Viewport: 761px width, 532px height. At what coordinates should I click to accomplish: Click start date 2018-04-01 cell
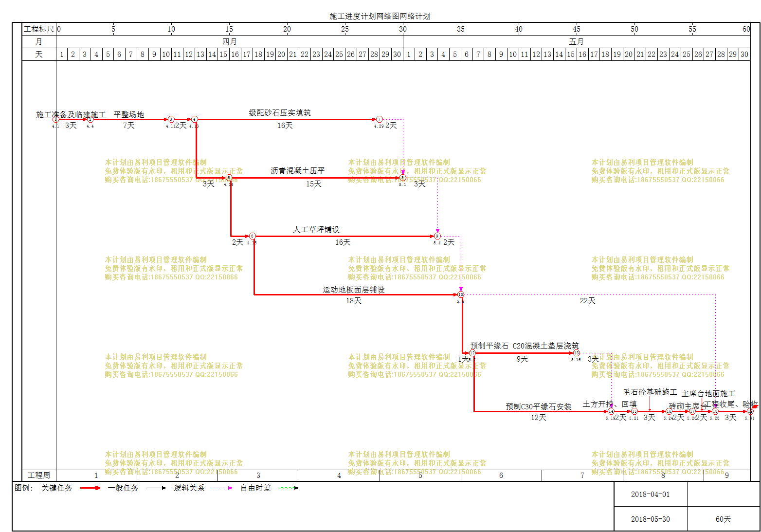pos(651,495)
